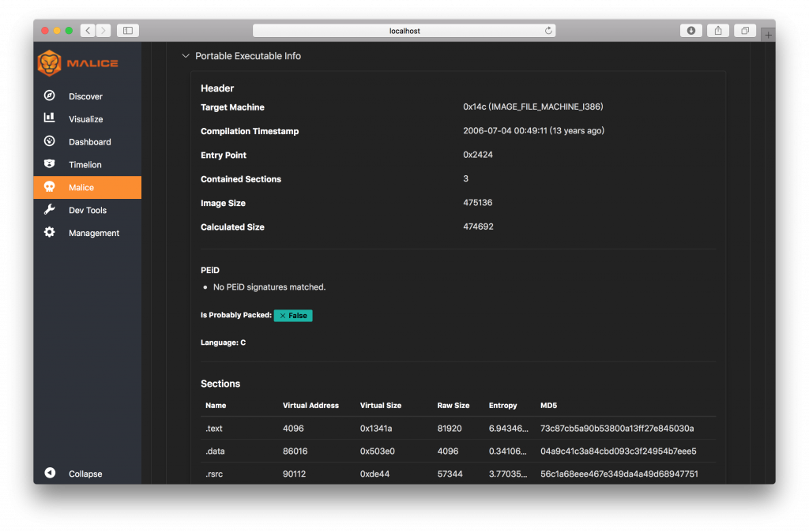
Task: Click the MALICE brand text
Action: tap(92, 63)
